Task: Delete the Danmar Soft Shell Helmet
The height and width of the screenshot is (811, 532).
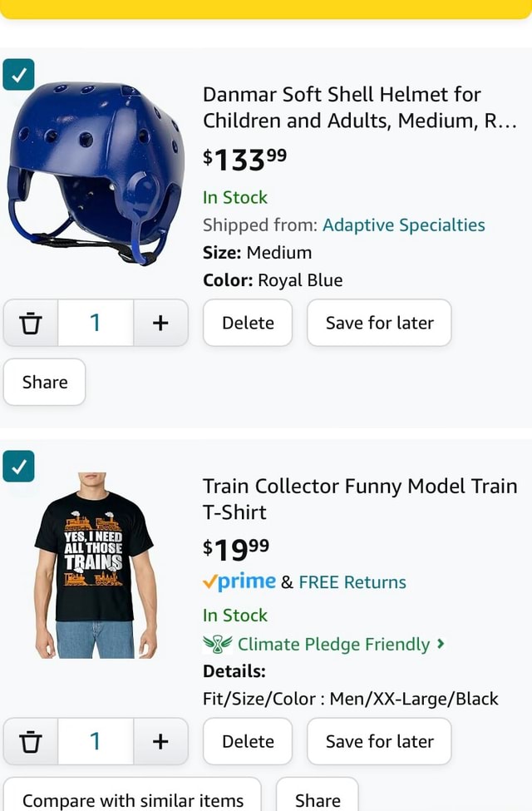Action: click(248, 323)
